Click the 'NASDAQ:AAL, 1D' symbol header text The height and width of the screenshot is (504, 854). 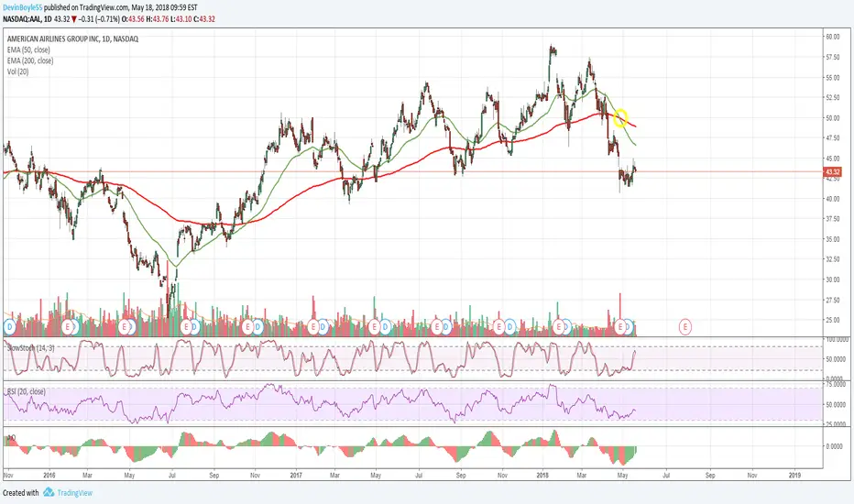pyautogui.click(x=27, y=19)
